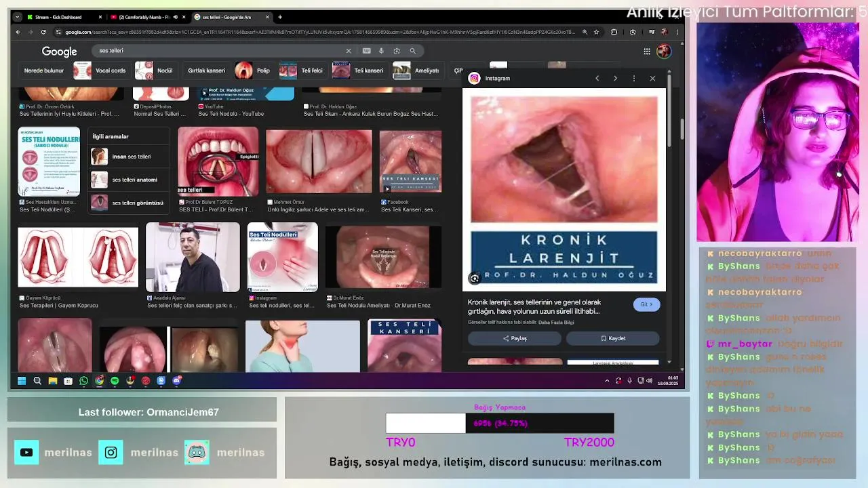Open the Google apps grid

647,51
